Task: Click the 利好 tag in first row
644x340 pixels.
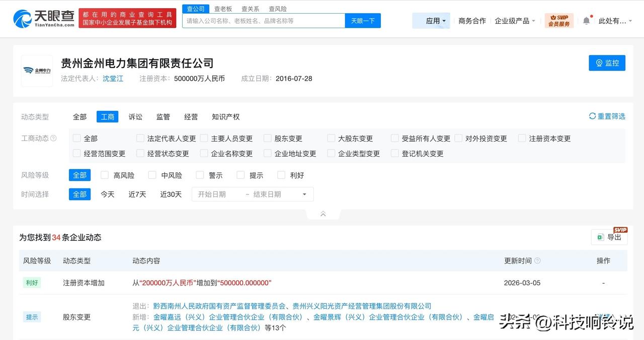Action: 32,283
